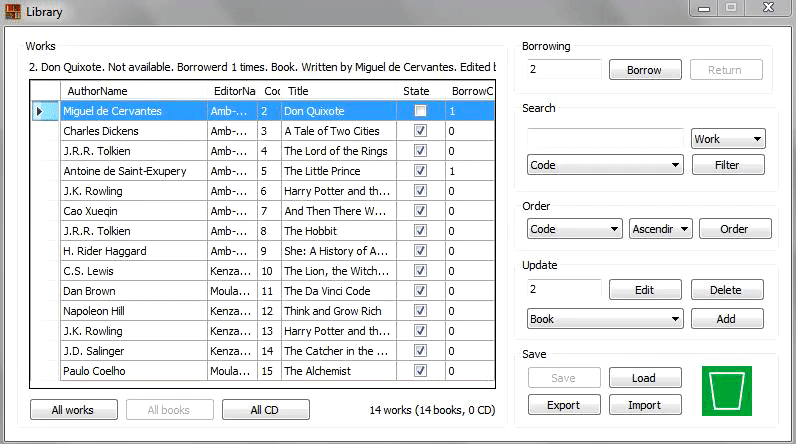Click the Search text input field
The height and width of the screenshot is (444, 796).
(x=604, y=136)
